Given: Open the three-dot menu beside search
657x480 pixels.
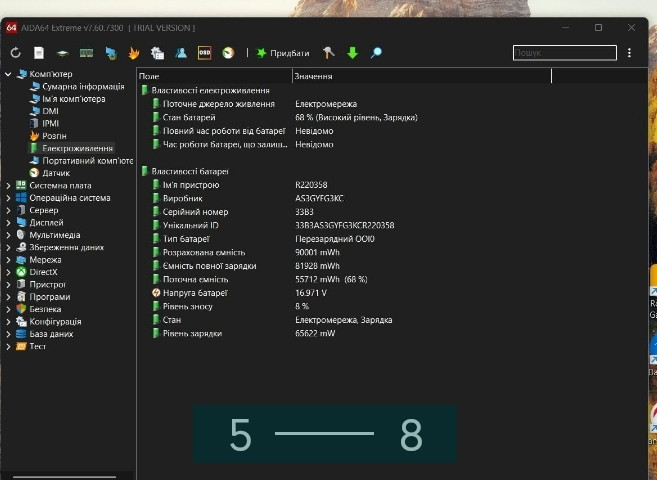Looking at the screenshot, I should (629, 53).
